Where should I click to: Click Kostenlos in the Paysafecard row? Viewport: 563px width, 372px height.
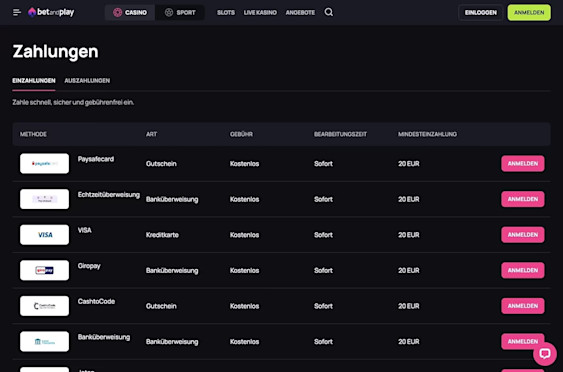[x=245, y=164]
